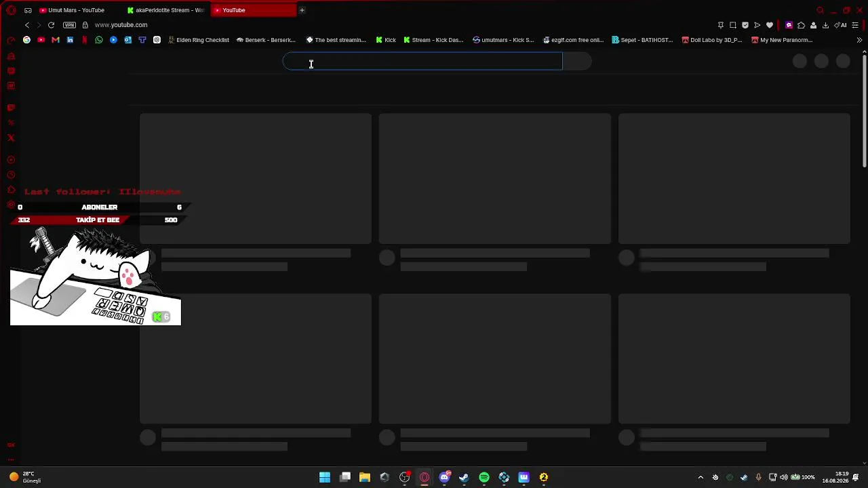Viewport: 868px width, 488px height.
Task: Open Doll Labo by 3D_P bookmark
Action: (x=712, y=40)
